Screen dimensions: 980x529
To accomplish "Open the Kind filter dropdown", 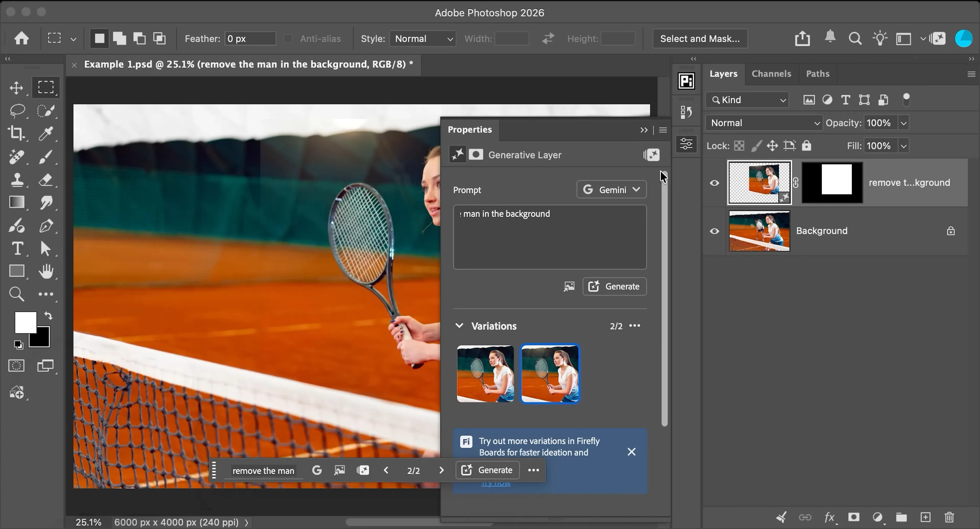I will coord(747,100).
